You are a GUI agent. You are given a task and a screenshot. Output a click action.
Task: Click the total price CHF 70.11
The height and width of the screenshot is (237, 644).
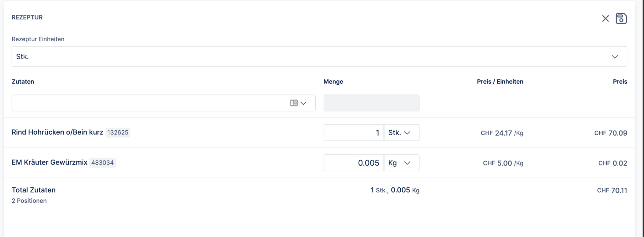tap(612, 190)
